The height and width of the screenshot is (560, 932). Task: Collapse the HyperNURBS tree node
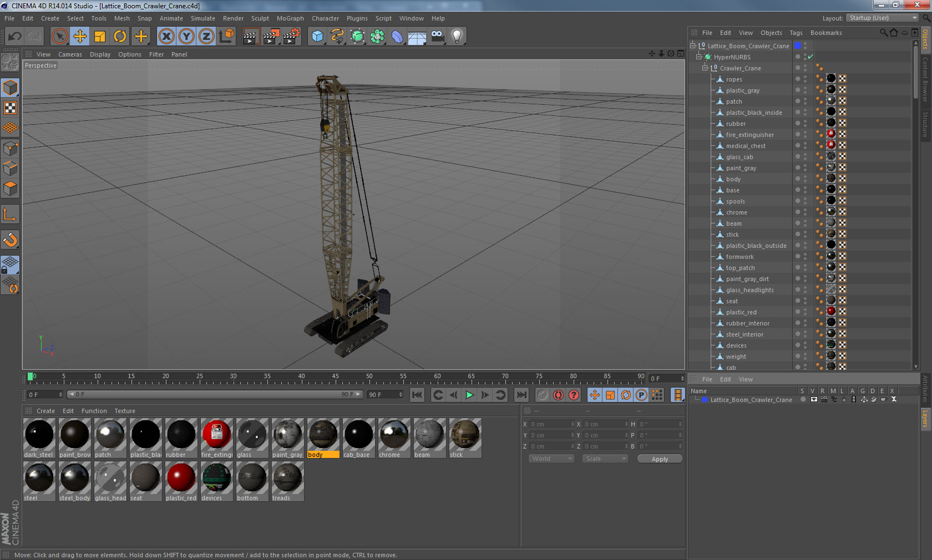(699, 57)
